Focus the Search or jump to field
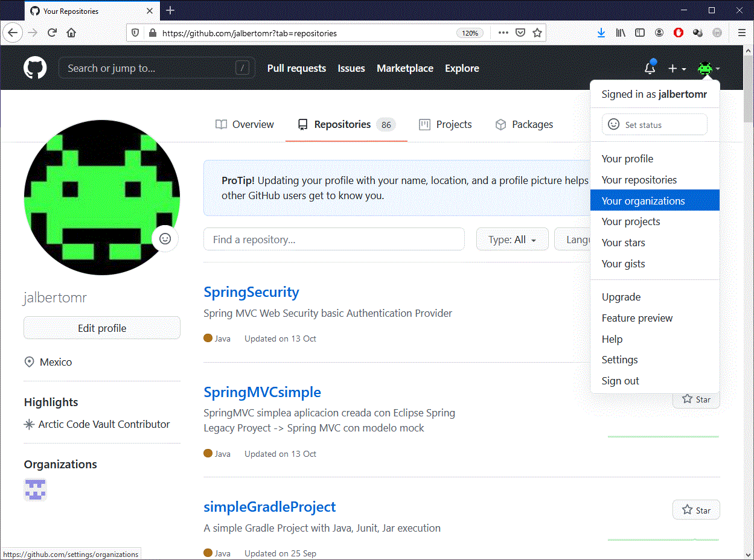 157,68
